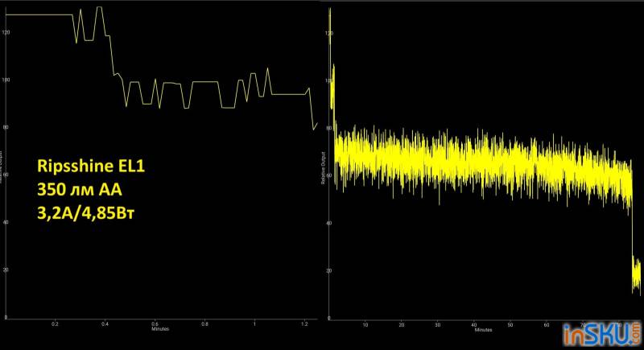Click the 0.8 tick on left x-axis

[x=205, y=323]
